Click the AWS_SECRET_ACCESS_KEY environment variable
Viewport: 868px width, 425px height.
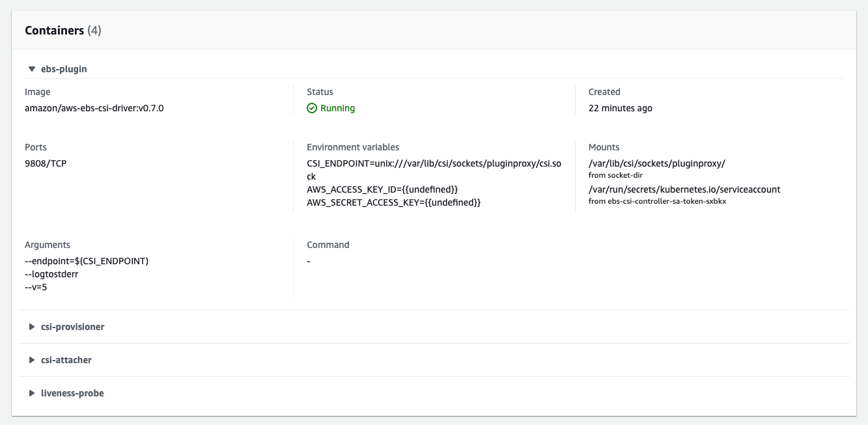(x=393, y=202)
